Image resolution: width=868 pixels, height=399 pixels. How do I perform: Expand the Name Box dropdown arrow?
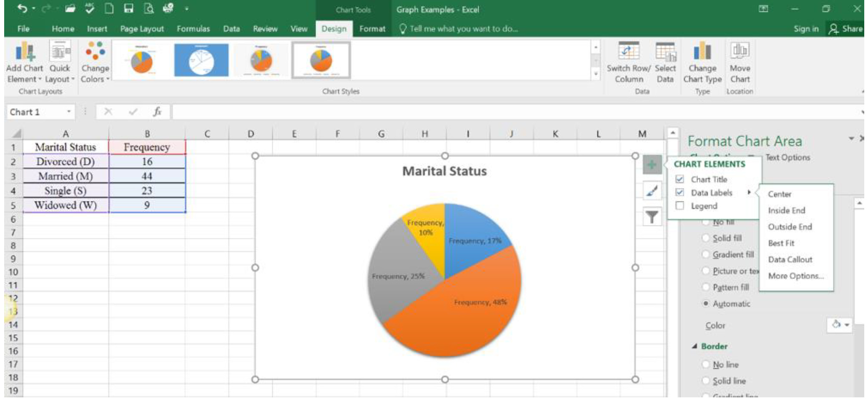[x=69, y=112]
